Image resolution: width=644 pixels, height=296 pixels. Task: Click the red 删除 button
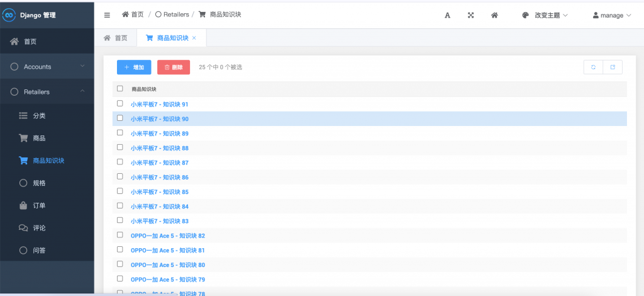click(174, 67)
